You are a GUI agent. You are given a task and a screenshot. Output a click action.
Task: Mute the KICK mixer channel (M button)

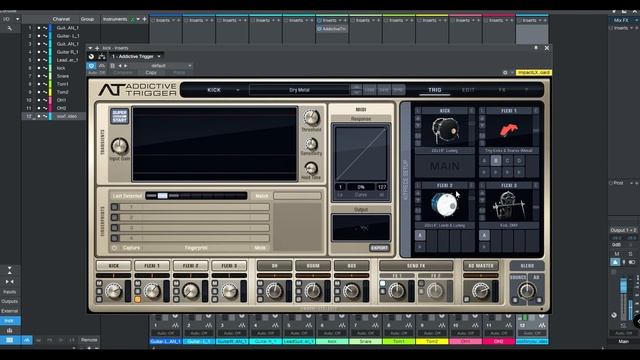(99, 283)
